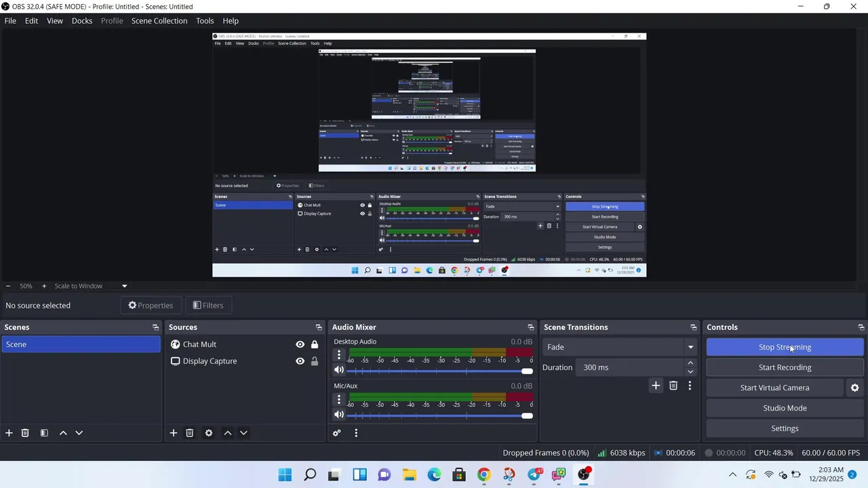Open OBS Settings from Controls
This screenshot has width=868, height=488.
click(785, 428)
